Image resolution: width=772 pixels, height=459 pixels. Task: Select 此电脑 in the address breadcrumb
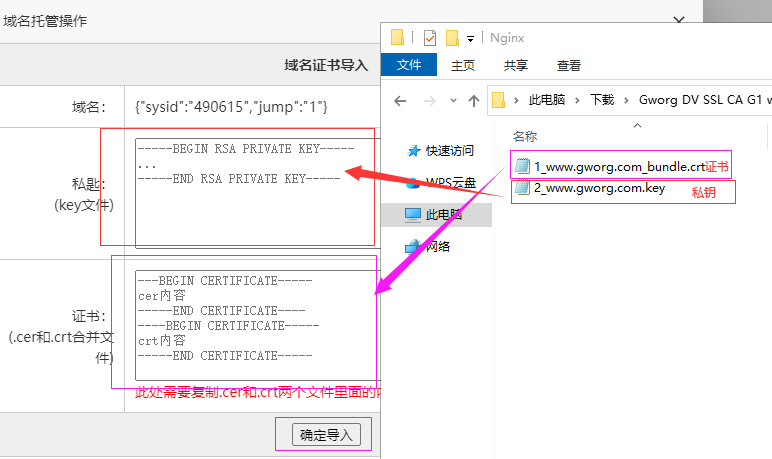pos(547,100)
